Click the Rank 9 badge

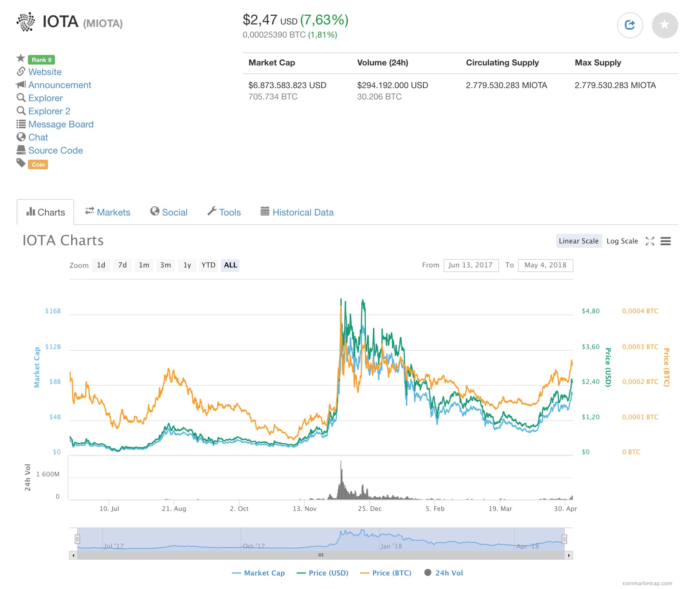[41, 60]
